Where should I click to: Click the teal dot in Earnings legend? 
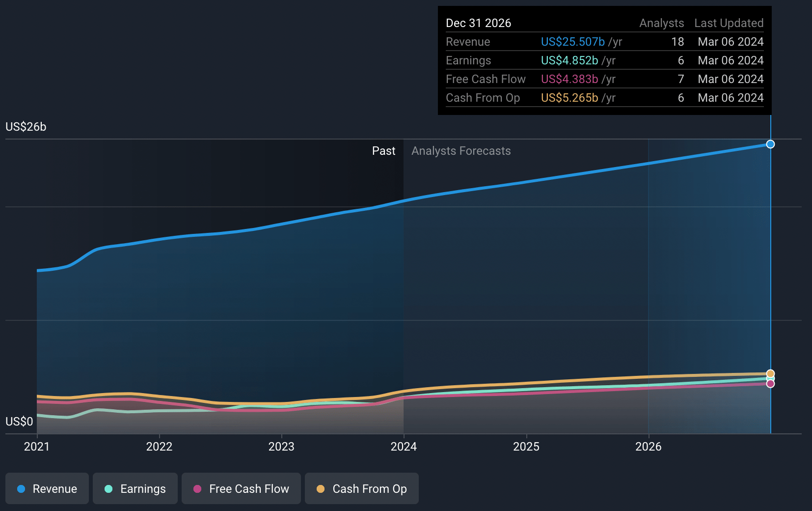click(x=108, y=489)
